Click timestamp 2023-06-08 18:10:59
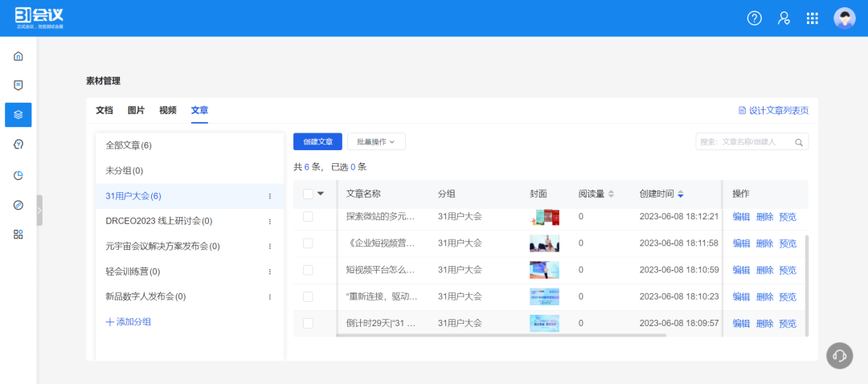Viewport: 868px width, 384px height. 678,270
